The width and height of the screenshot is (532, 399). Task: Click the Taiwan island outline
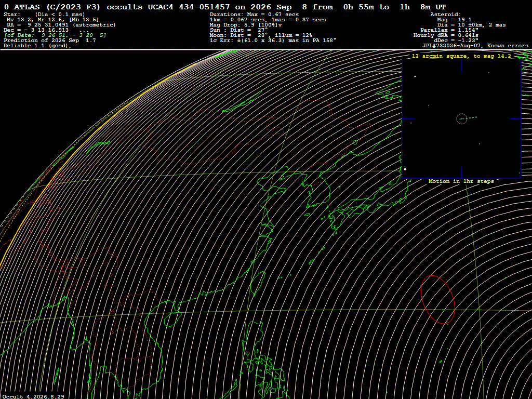[258, 283]
